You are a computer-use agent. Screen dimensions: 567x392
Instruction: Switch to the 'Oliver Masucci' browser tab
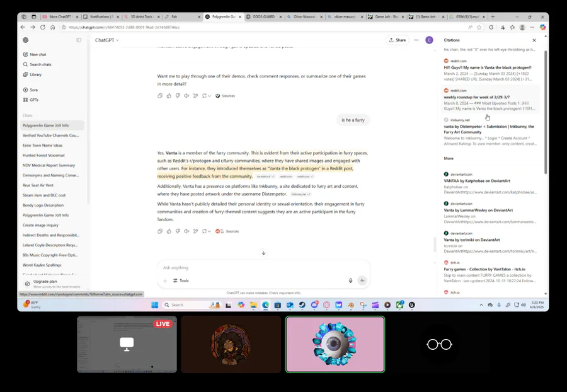pos(304,16)
